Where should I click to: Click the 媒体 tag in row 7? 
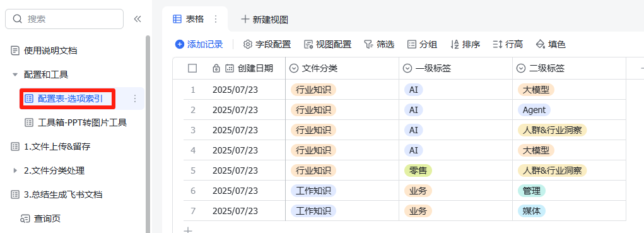coord(532,211)
